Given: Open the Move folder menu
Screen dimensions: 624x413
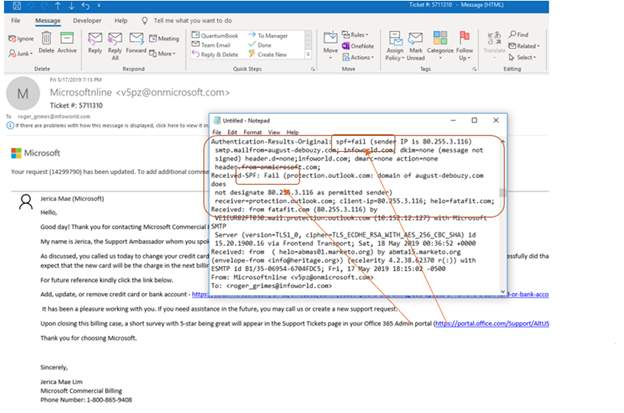Looking at the screenshot, I should [x=330, y=45].
